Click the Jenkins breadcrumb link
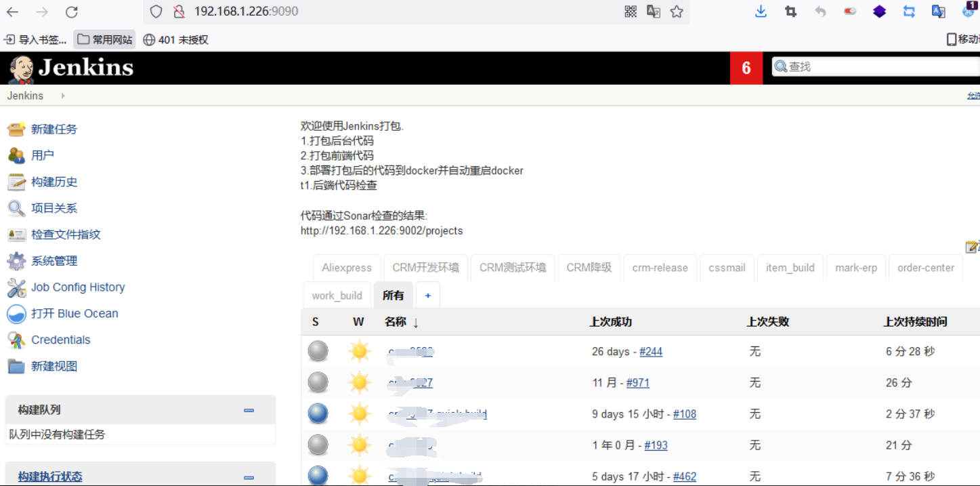980x486 pixels. coord(25,96)
